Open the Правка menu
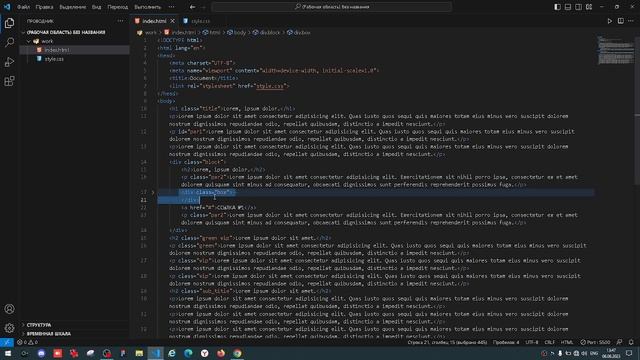The image size is (640, 360). 44,7
